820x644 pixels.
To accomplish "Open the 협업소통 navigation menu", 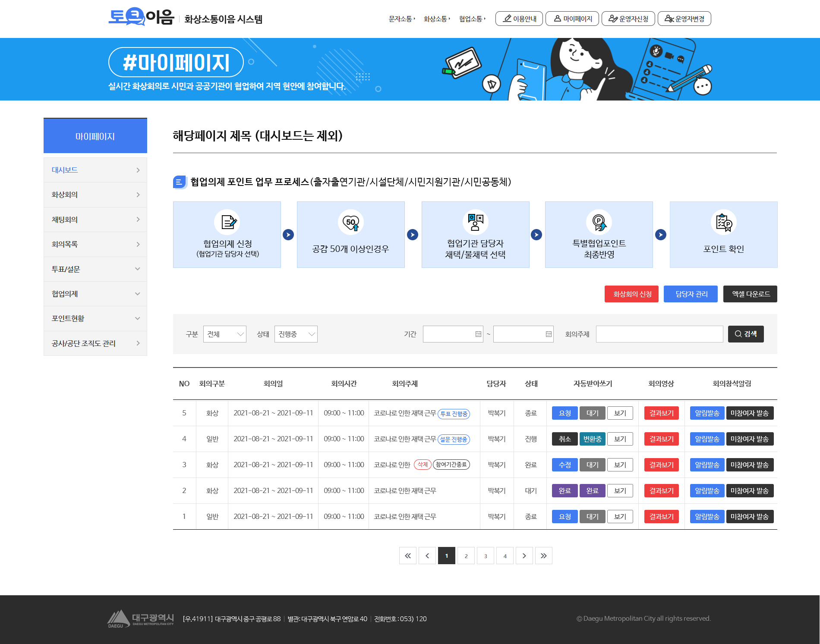I will coord(470,19).
